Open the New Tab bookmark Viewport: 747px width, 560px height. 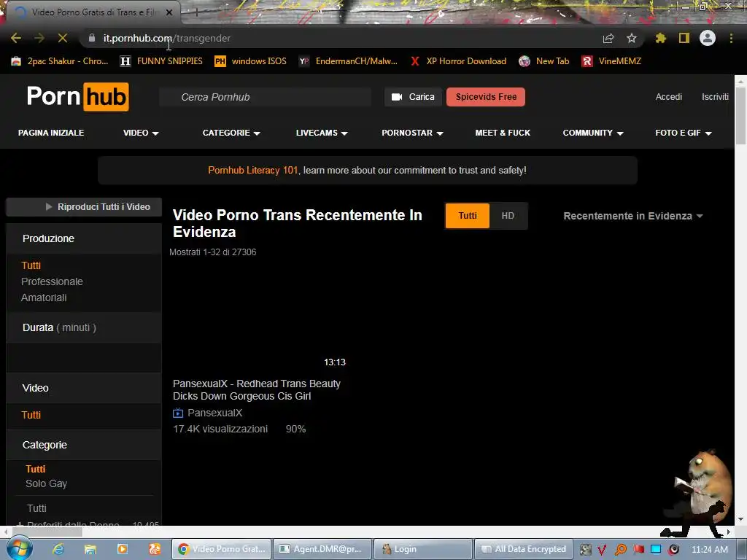[x=544, y=61]
